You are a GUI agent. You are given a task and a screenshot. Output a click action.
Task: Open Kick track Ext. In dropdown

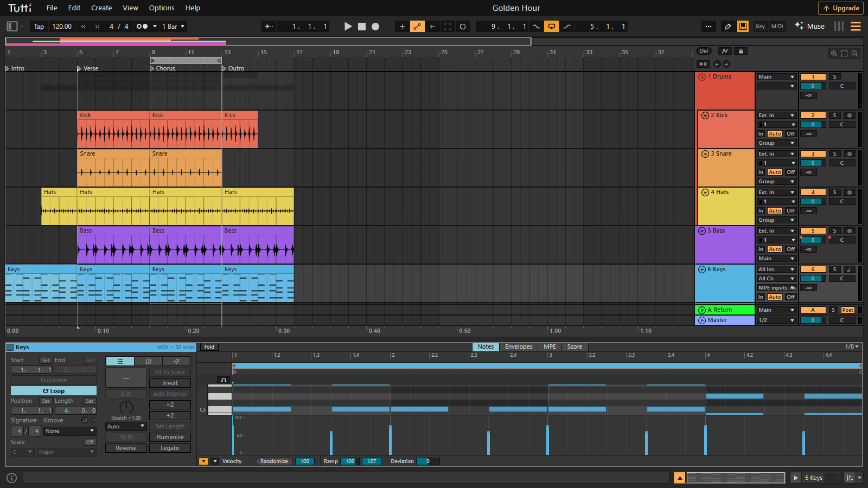(776, 115)
